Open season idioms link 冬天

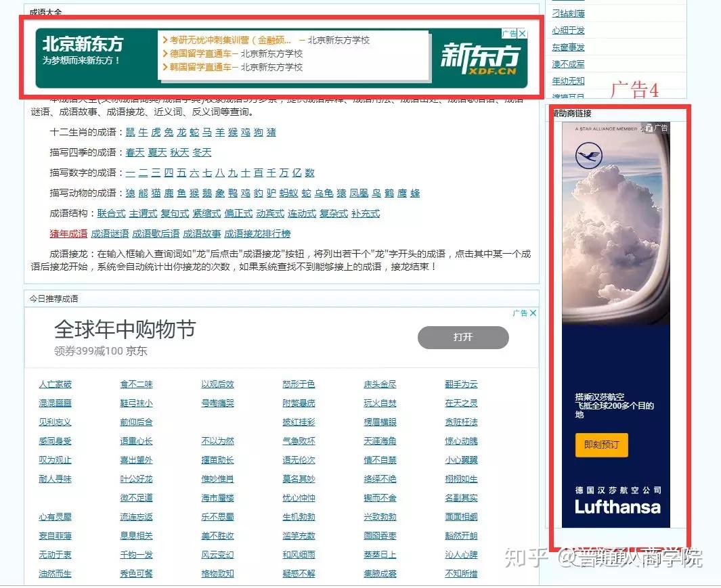(x=202, y=153)
